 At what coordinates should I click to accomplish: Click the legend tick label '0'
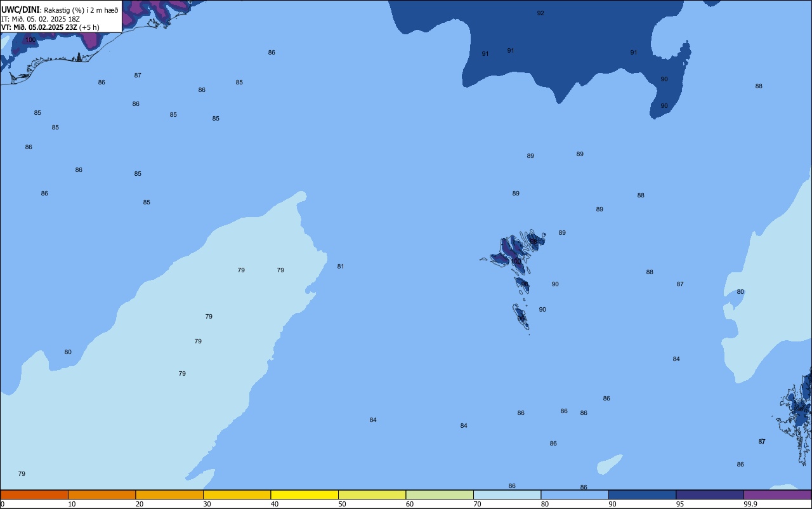point(3,504)
